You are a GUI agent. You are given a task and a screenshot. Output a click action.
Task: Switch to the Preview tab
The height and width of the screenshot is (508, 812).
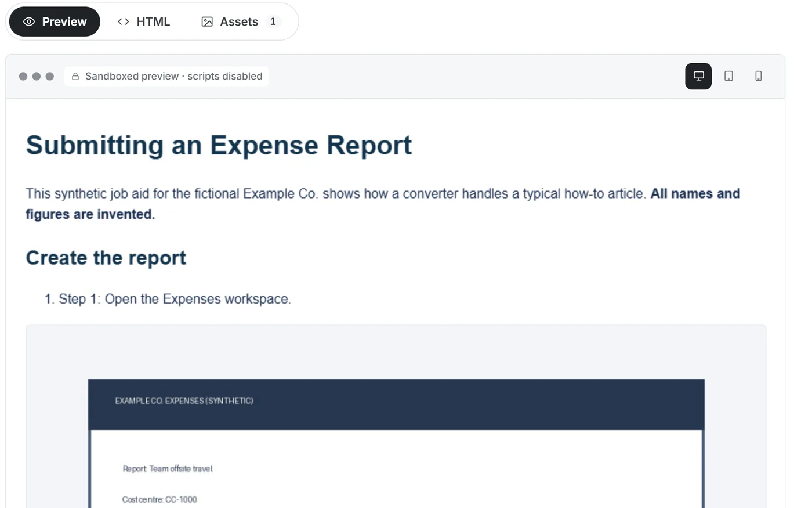[55, 21]
